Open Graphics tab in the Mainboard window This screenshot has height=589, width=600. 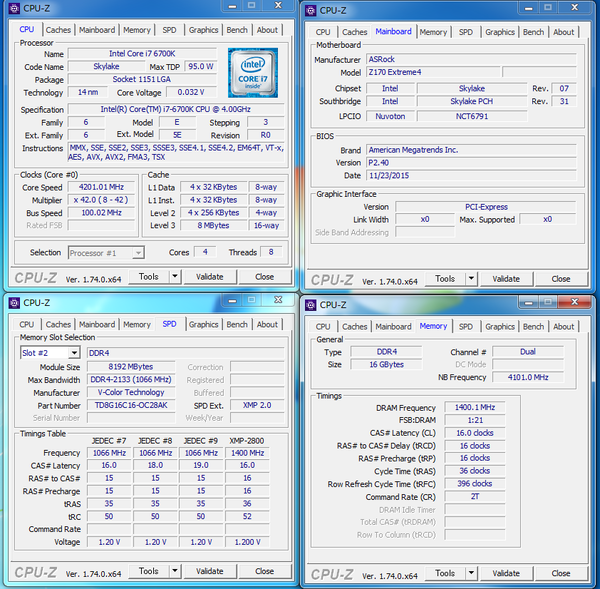(500, 32)
